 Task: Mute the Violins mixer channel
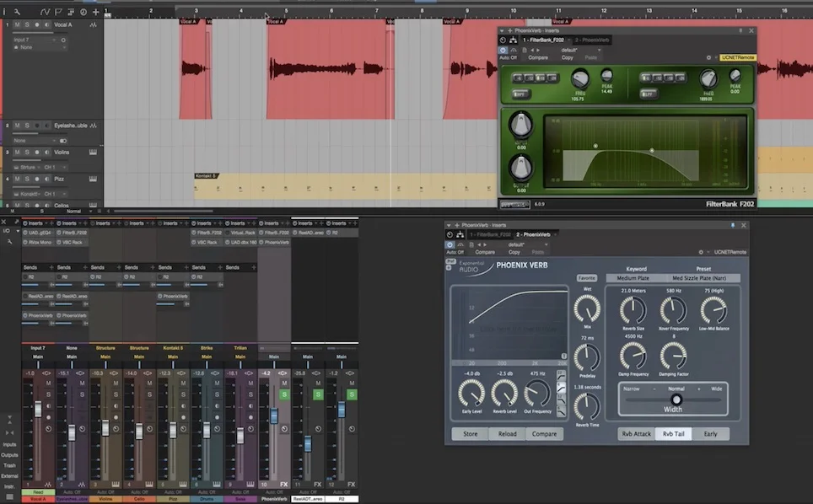tap(116, 383)
